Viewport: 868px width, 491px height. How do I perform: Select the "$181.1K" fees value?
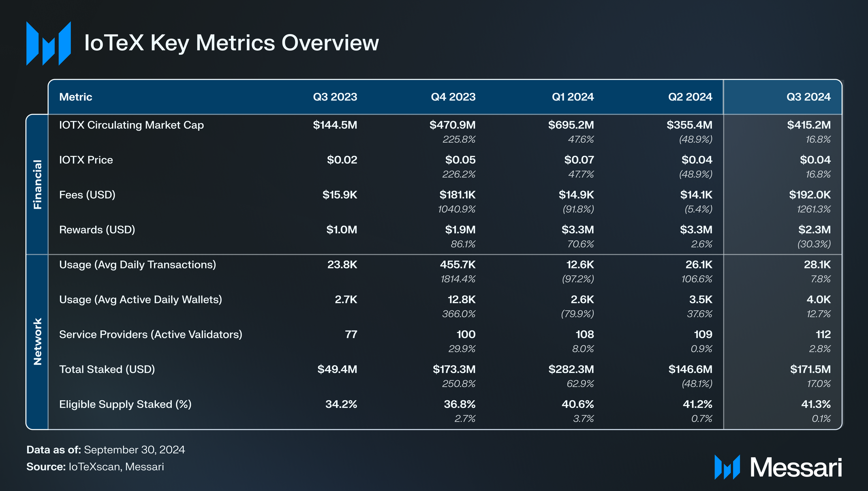tap(458, 195)
